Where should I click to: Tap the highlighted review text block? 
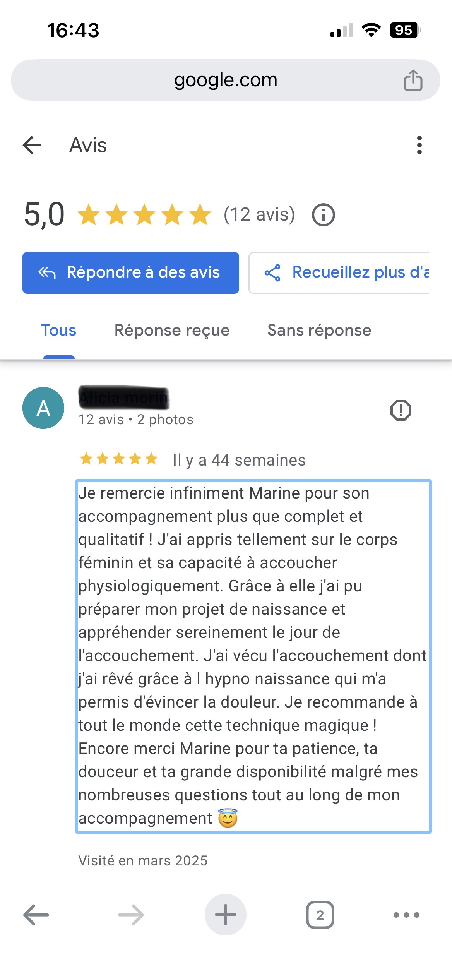click(x=253, y=656)
